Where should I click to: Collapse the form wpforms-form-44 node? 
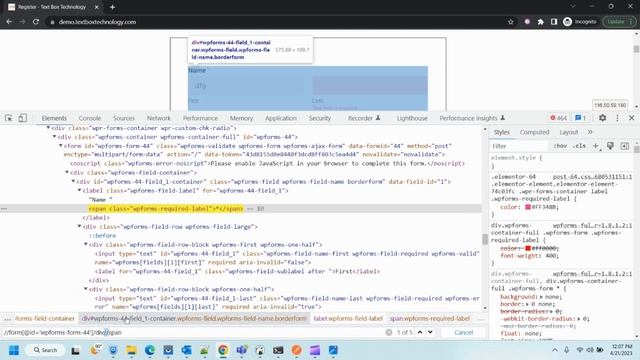click(x=61, y=146)
